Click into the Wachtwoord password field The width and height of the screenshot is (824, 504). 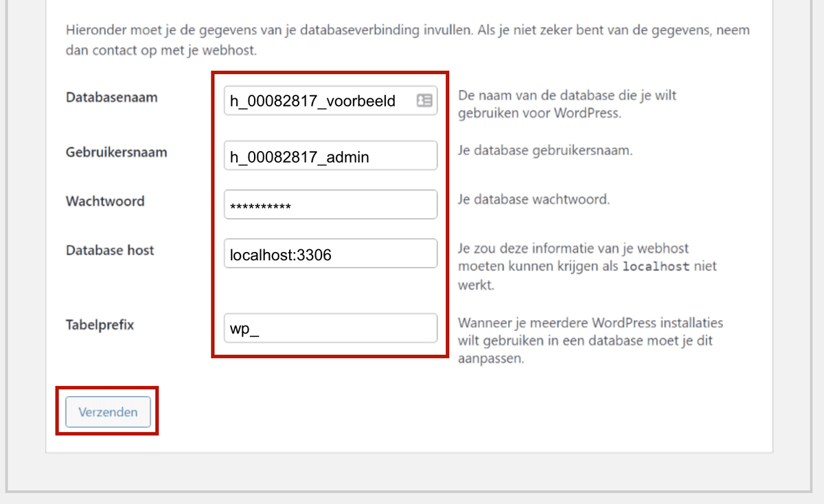tap(330, 205)
